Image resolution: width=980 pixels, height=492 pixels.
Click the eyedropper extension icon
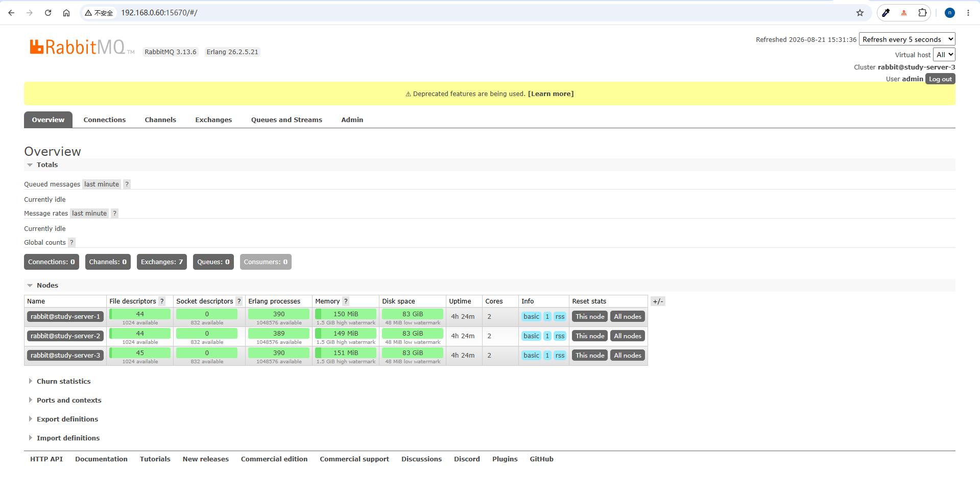[x=886, y=13]
